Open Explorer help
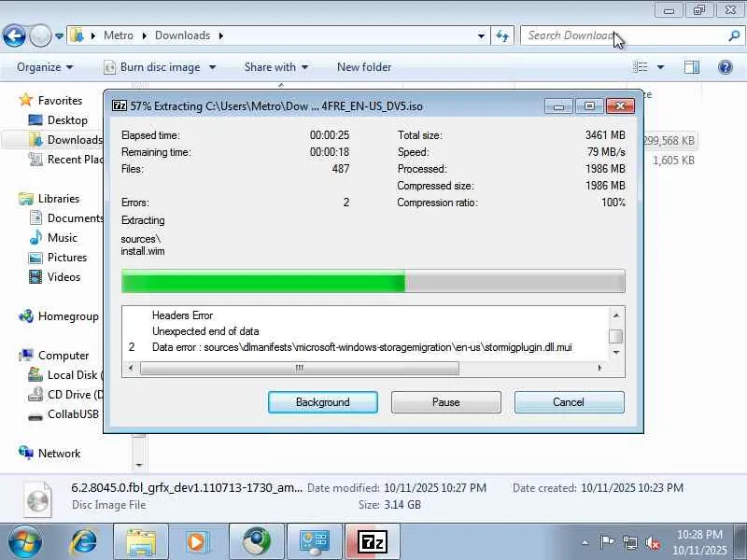This screenshot has height=560, width=747. [726, 67]
